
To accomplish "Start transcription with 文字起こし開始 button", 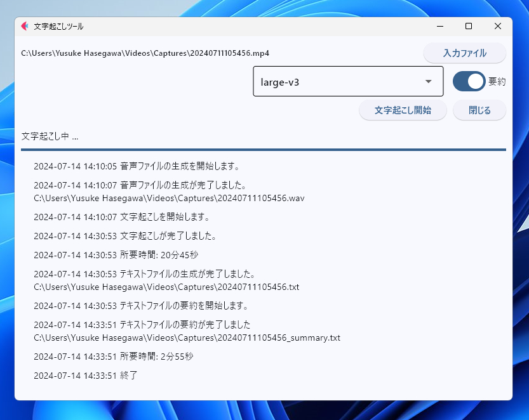I will coord(403,110).
